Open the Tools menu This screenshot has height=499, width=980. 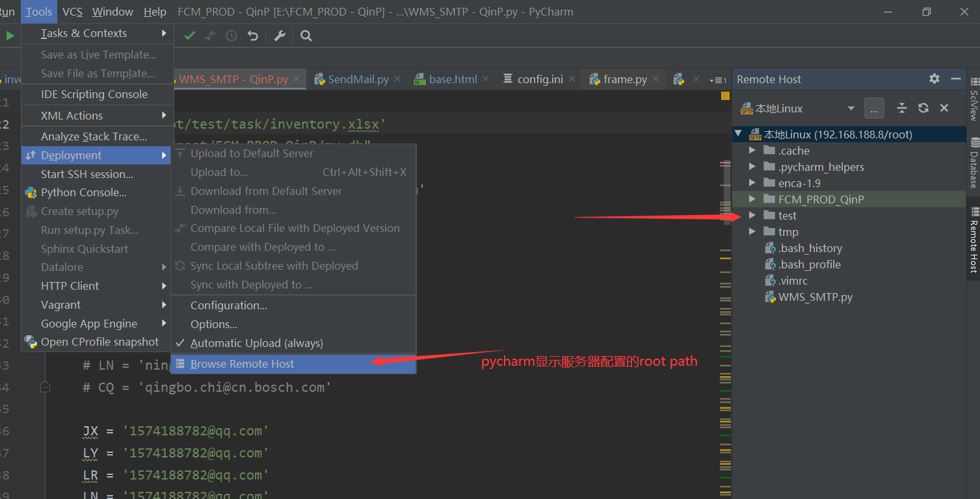tap(39, 12)
